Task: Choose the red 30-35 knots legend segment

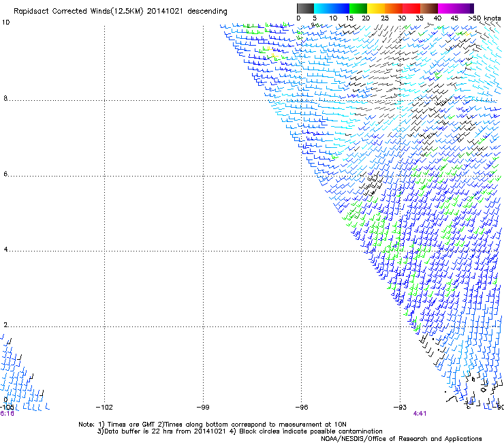Action: (411, 8)
